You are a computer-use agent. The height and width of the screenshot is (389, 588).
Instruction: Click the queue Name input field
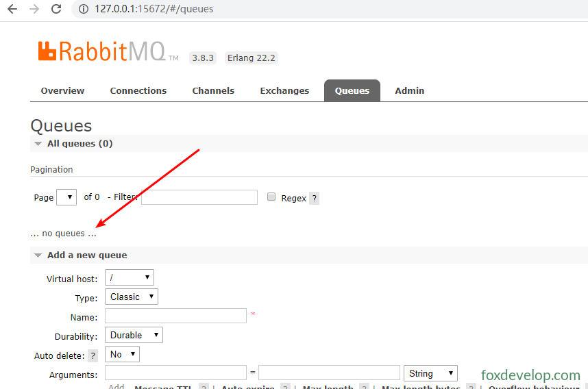click(175, 316)
